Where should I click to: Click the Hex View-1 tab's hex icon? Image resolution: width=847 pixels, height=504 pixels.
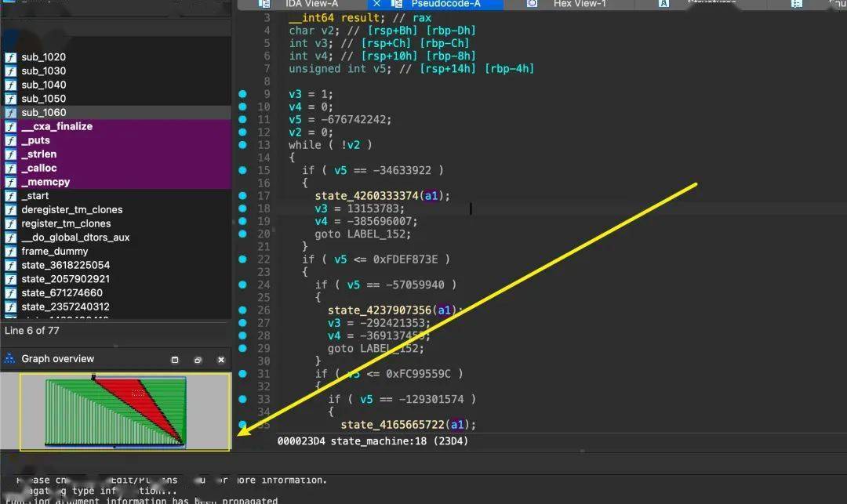click(x=532, y=4)
